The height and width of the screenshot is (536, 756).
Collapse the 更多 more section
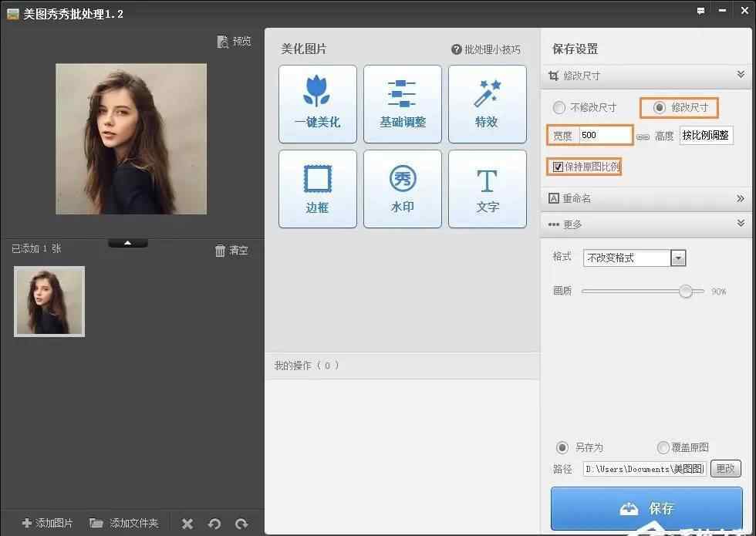(x=740, y=224)
